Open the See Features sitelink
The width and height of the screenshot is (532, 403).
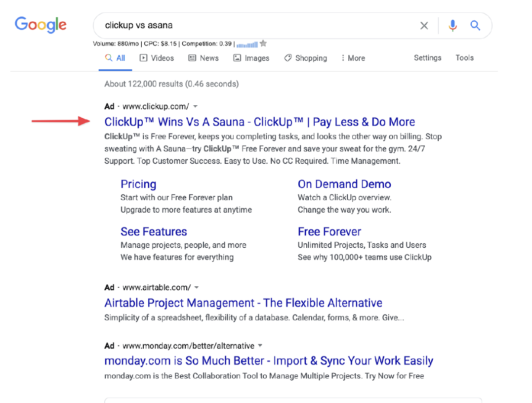154,231
